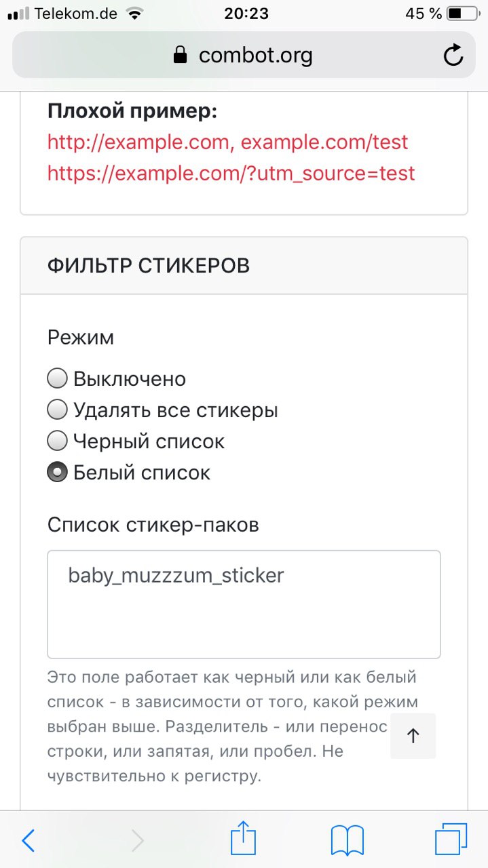Tap the padlock icon in address bar
Image resolution: width=488 pixels, height=868 pixels.
tap(180, 55)
